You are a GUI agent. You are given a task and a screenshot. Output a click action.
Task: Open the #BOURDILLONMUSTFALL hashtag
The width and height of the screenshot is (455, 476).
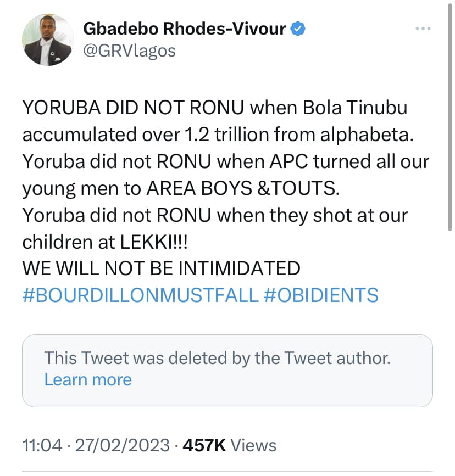tap(140, 295)
